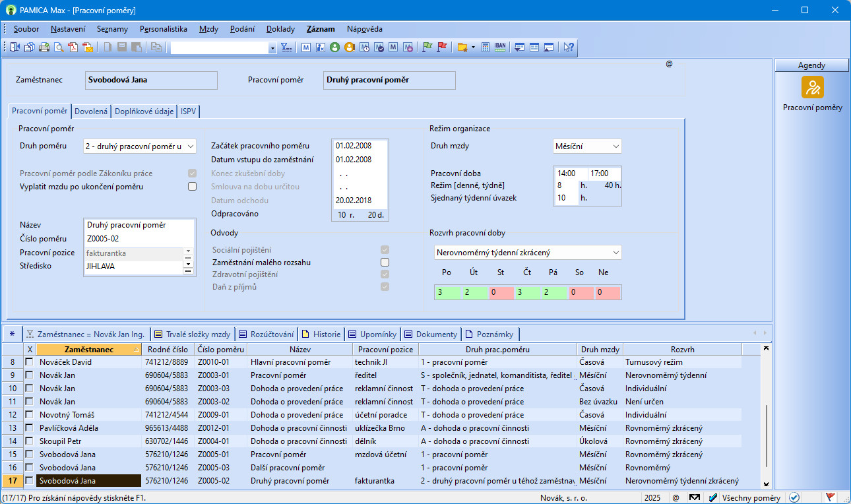The image size is (851, 504).
Task: Switch to the Dovolená tab
Action: coord(91,111)
